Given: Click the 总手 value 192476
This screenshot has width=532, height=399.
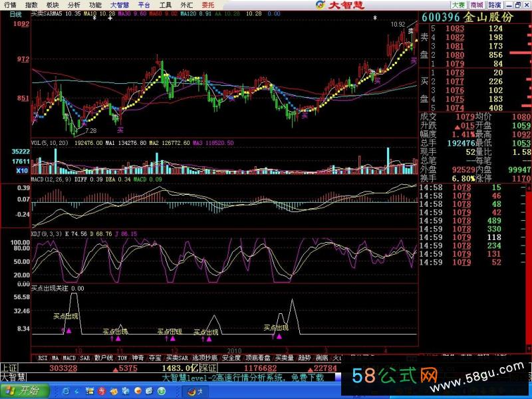Looking at the screenshot, I should click(x=461, y=143).
